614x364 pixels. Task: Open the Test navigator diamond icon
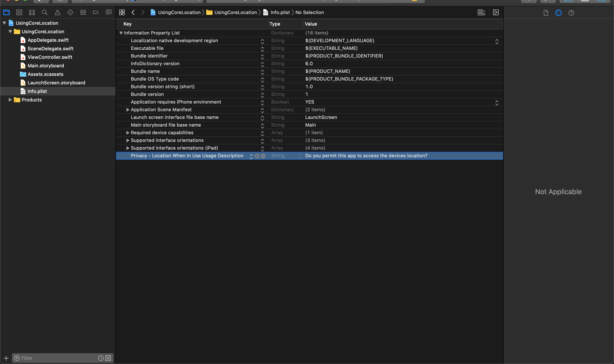[x=70, y=12]
